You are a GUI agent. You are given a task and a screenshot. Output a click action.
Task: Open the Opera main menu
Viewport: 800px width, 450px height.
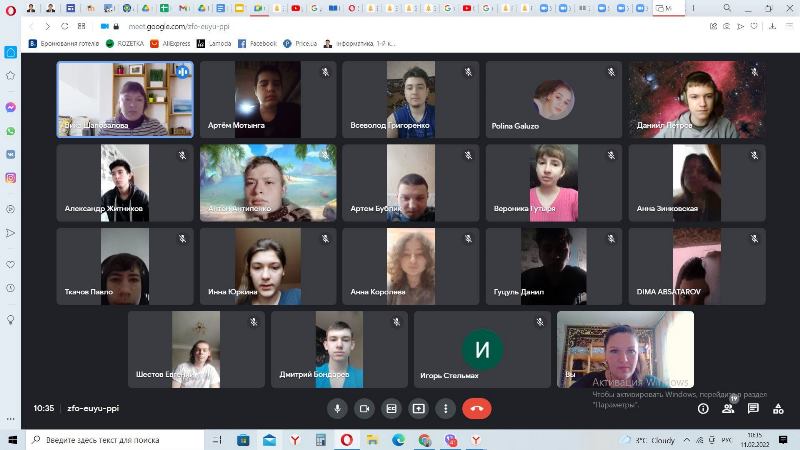tap(9, 8)
